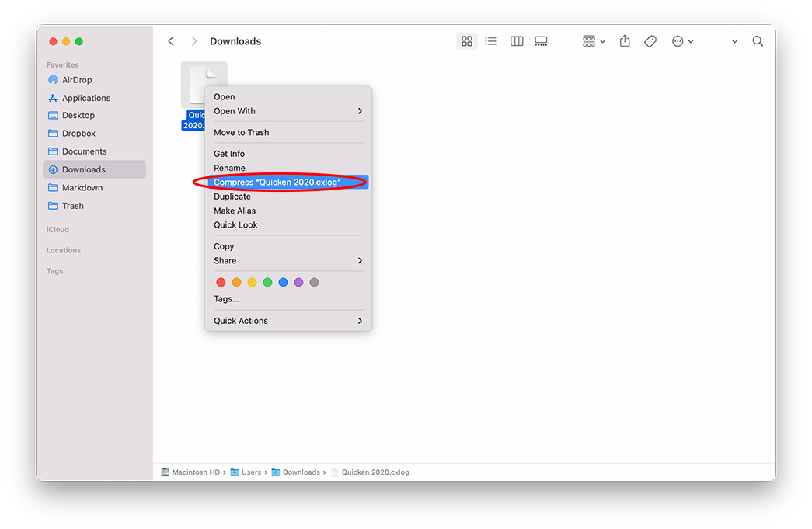This screenshot has height=529, width=812.
Task: Click the Edit Tags toolbar icon
Action: [650, 41]
